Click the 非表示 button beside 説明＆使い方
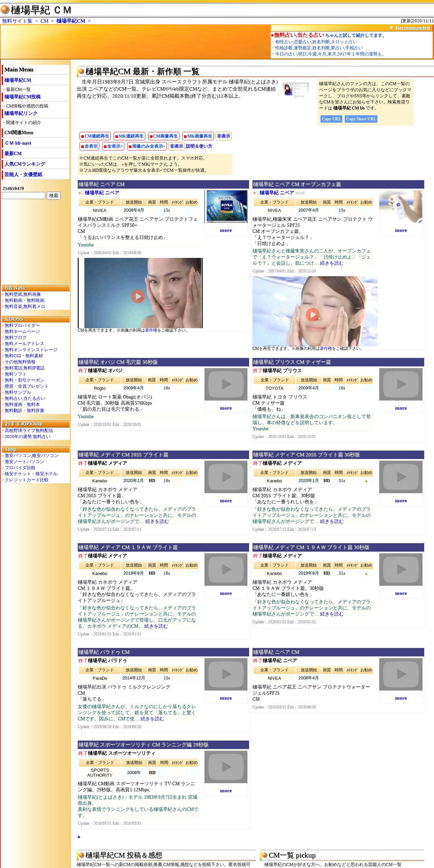This screenshot has height=868, width=434. (176, 146)
